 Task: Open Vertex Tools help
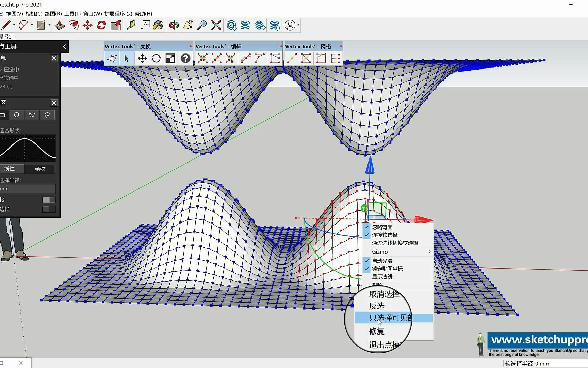185,58
